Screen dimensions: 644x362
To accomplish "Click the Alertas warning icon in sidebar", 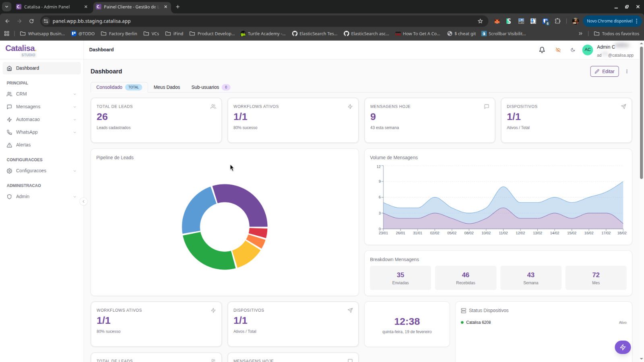I will point(9,145).
